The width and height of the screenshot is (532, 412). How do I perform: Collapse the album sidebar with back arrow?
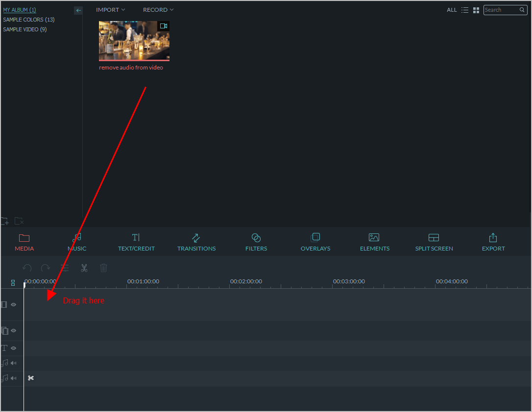pos(78,10)
